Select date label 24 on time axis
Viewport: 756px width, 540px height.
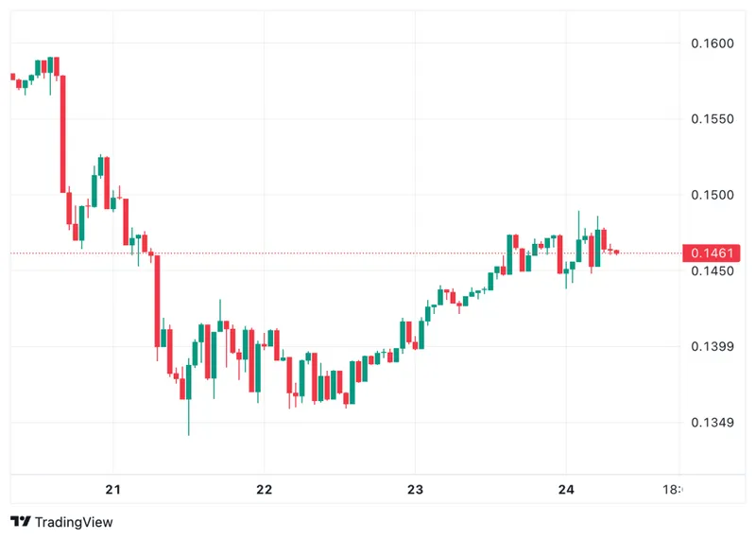(x=566, y=489)
